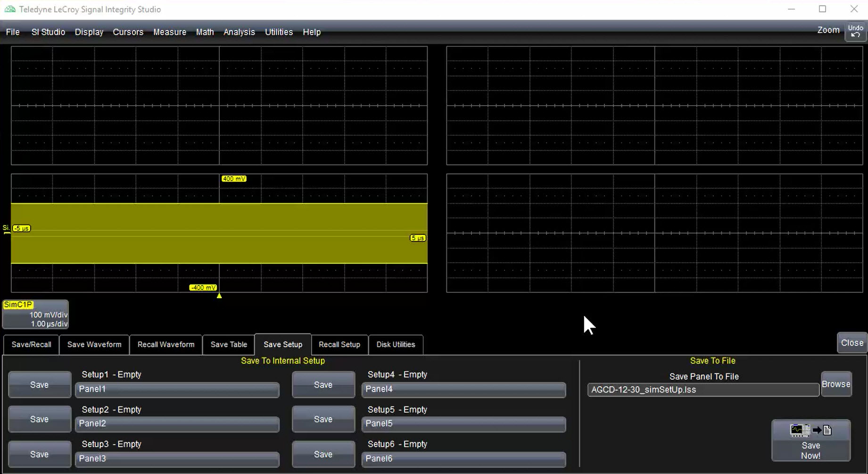
Task: Click the Panel5 name field
Action: [x=464, y=424]
